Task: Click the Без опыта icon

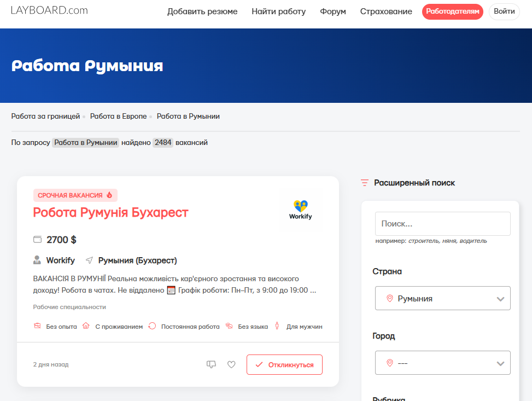Action: click(37, 326)
